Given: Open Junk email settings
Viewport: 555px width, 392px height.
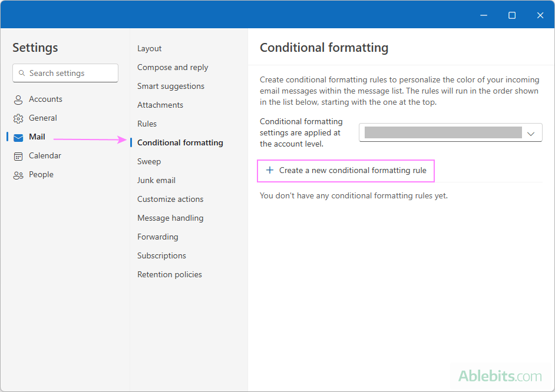Looking at the screenshot, I should click(156, 180).
